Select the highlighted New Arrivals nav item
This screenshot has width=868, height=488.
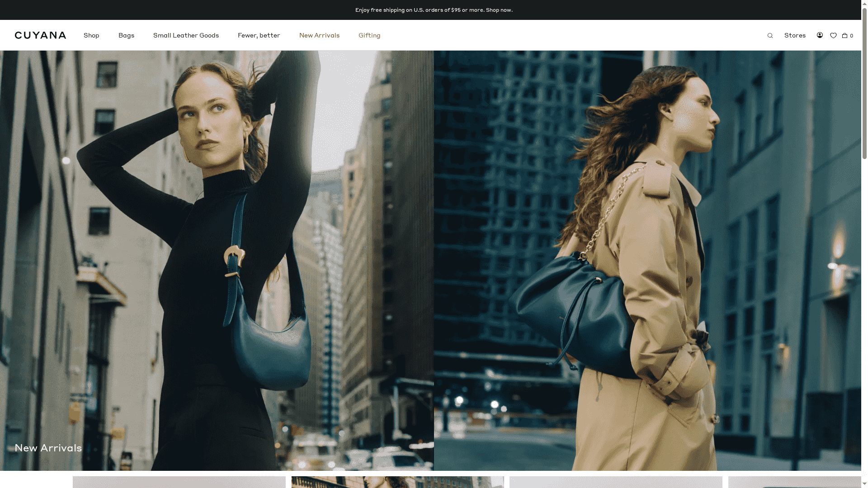pyautogui.click(x=319, y=35)
